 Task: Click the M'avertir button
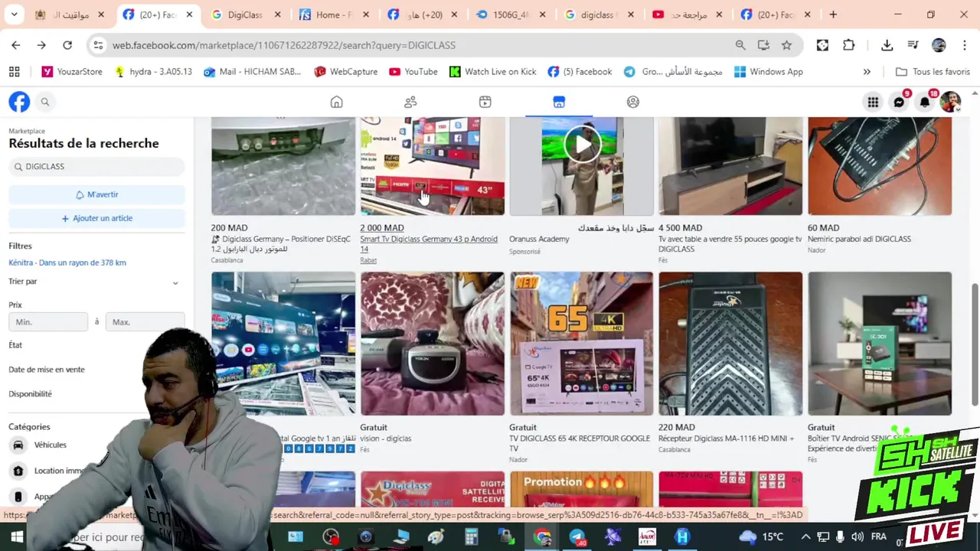pyautogui.click(x=96, y=194)
